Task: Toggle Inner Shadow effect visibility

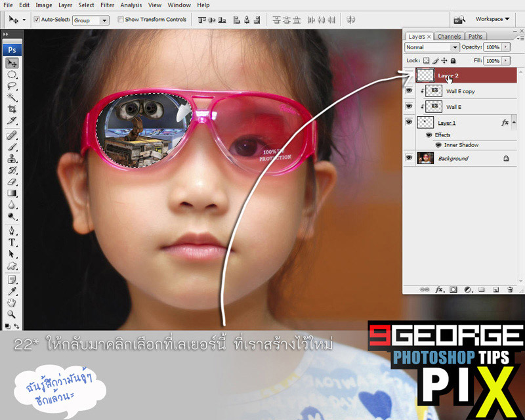Action: click(438, 145)
